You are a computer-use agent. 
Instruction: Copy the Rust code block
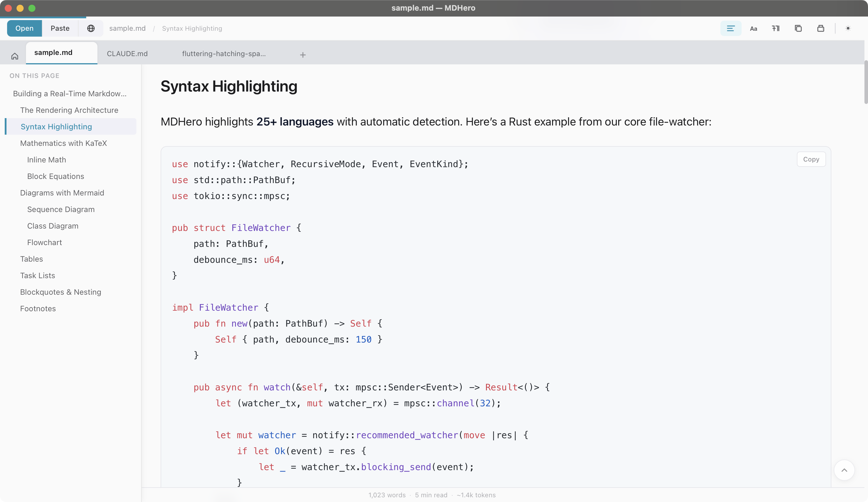coord(811,159)
